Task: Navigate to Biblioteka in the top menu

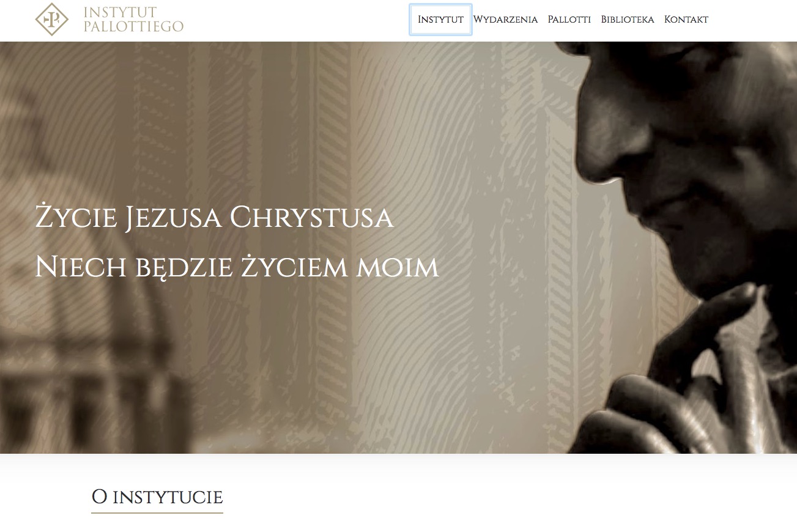Action: click(628, 20)
